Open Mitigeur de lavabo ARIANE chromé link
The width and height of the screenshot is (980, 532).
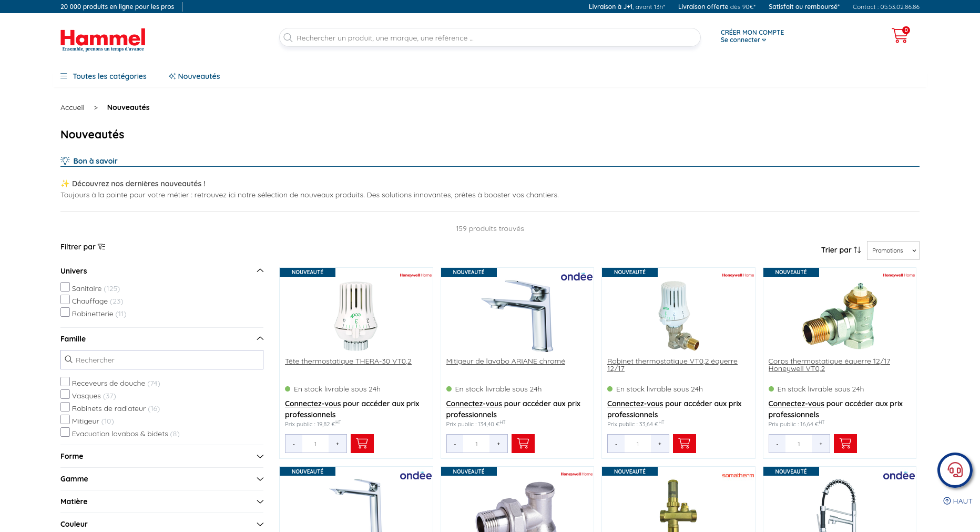click(x=506, y=361)
